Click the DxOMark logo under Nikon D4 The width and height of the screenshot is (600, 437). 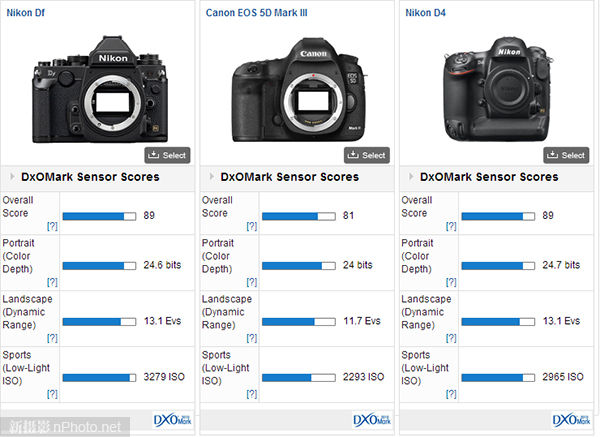pos(571,420)
